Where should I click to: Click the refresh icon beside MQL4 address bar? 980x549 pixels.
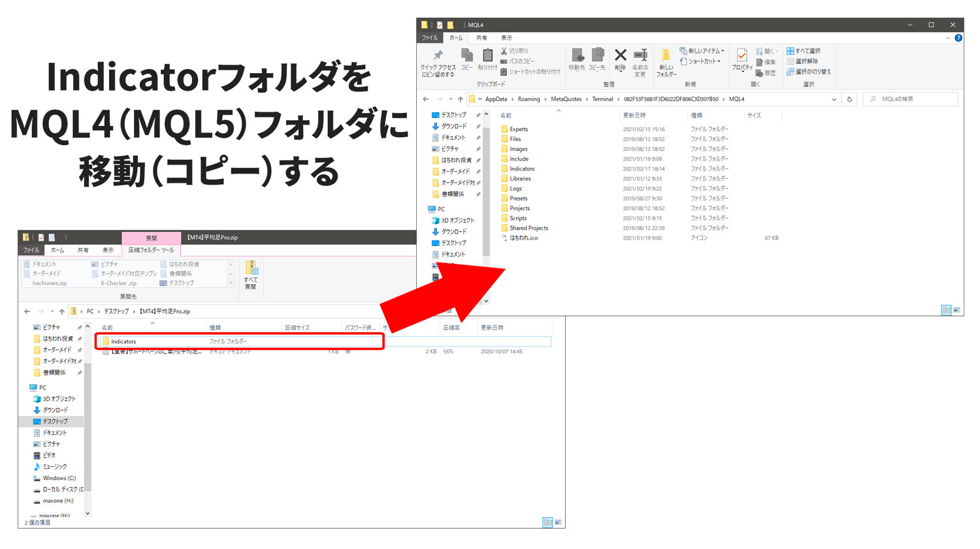pos(849,99)
